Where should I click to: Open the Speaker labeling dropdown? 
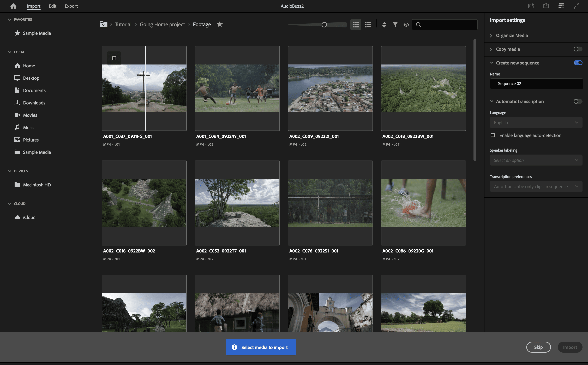[x=536, y=160]
